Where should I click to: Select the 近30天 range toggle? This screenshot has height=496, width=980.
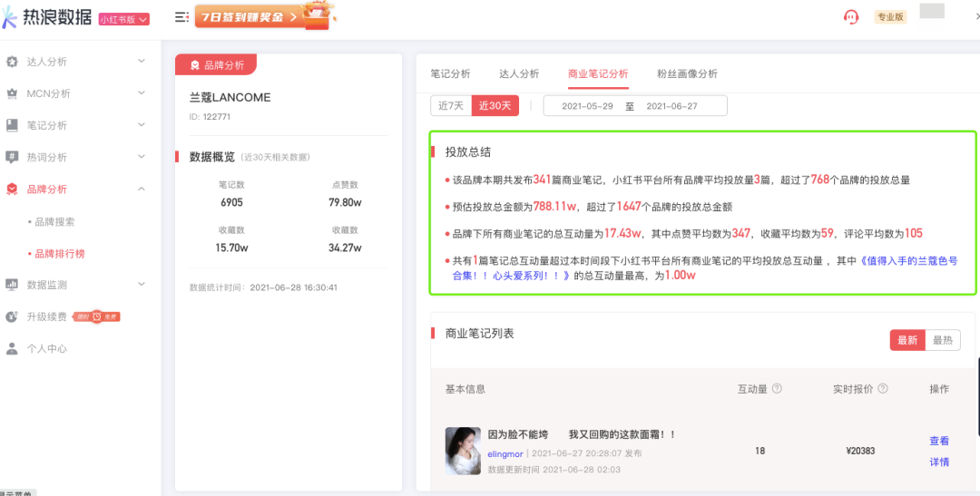[495, 105]
